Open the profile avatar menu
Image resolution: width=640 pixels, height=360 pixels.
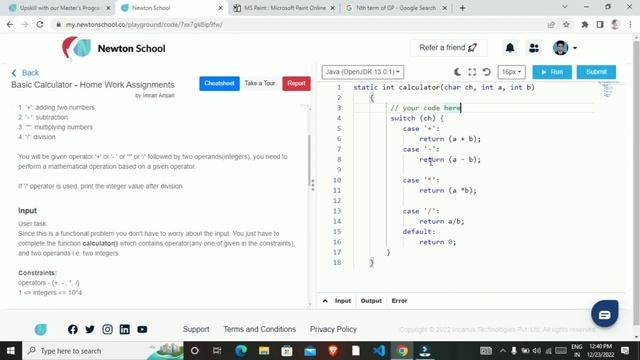[x=565, y=48]
